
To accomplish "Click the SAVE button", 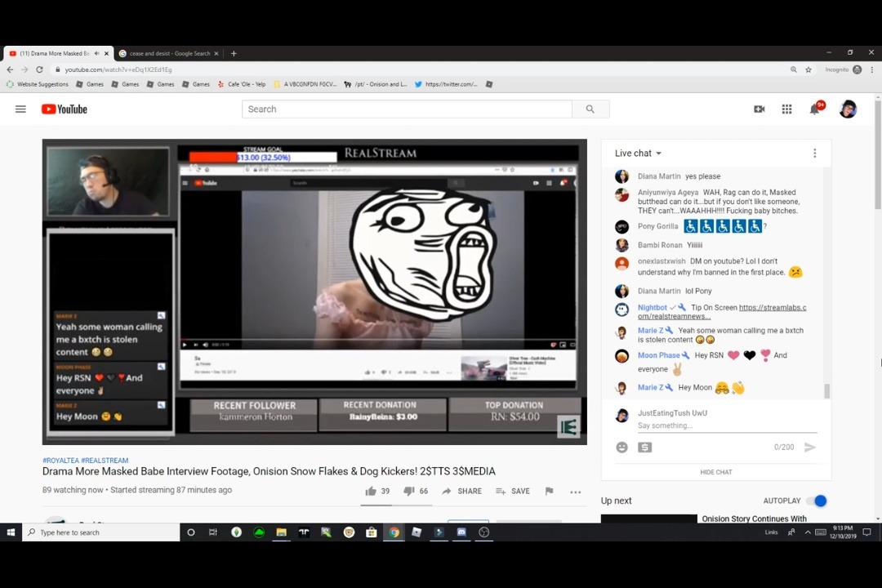I will click(x=512, y=491).
